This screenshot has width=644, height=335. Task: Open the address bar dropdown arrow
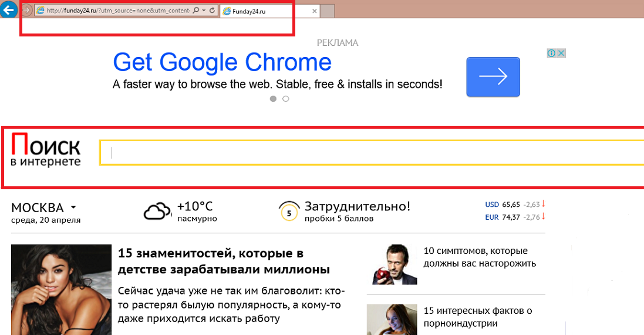point(204,11)
